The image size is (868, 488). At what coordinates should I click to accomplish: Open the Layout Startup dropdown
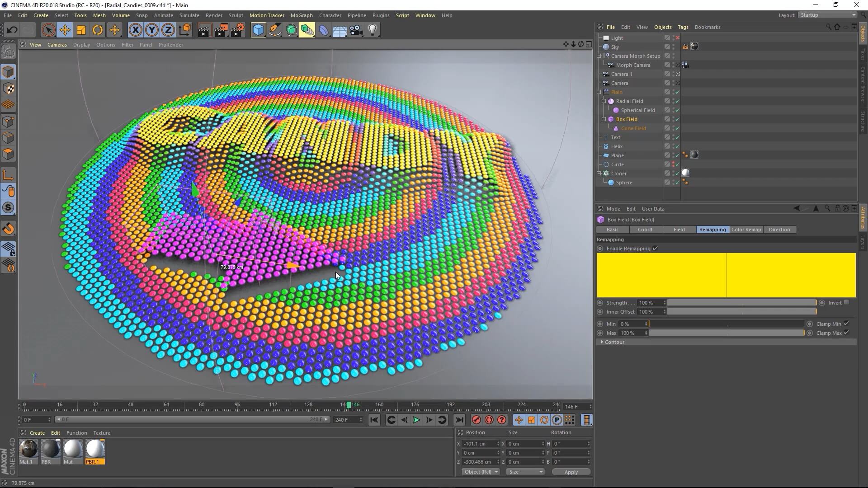(828, 15)
